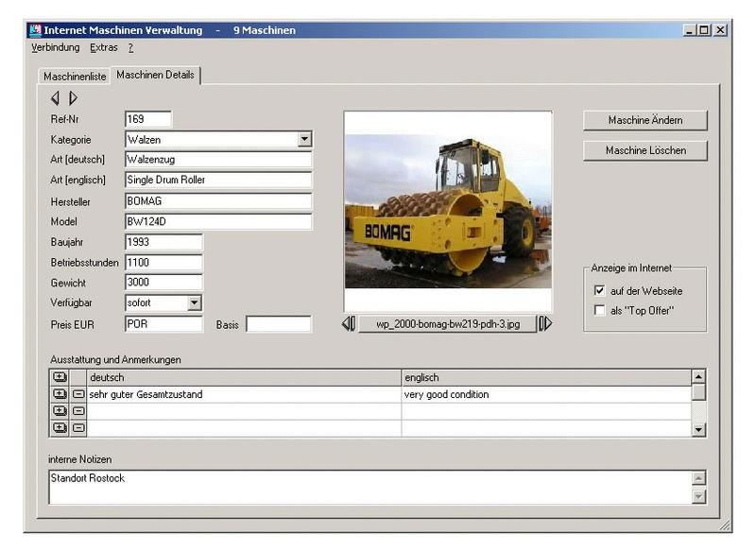
Task: Remove the 'sehr guter Gesamtzustand' row
Action: click(78, 394)
